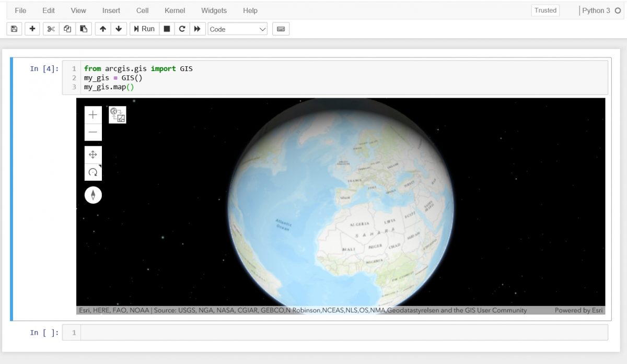Screen dimensions: 627x364
Task: Click the save and checkpoint icon
Action: click(x=14, y=29)
